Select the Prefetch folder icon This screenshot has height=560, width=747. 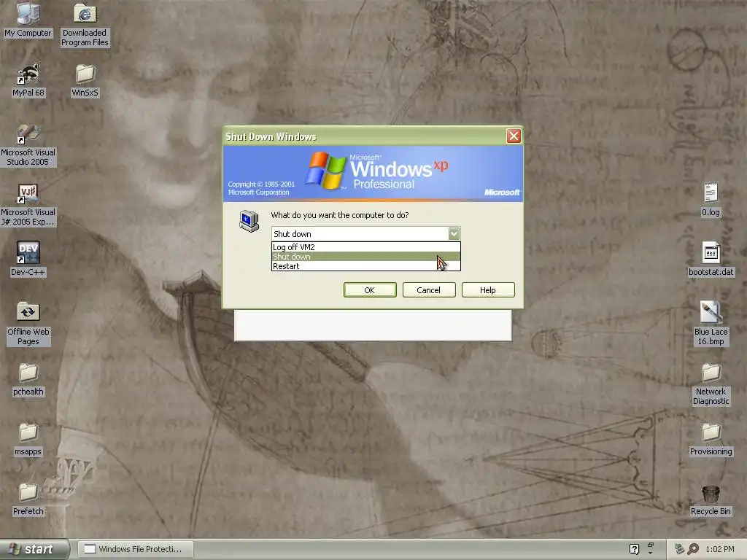28,499
